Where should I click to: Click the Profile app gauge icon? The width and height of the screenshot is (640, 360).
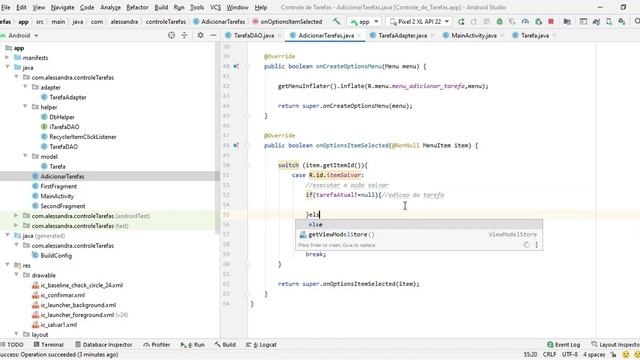(525, 21)
